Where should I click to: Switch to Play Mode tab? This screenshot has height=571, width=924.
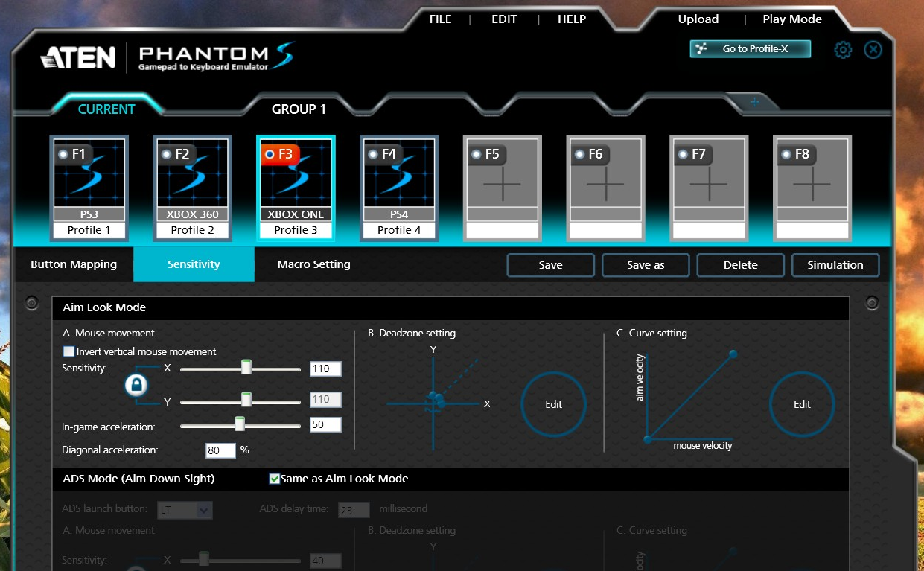tap(792, 19)
